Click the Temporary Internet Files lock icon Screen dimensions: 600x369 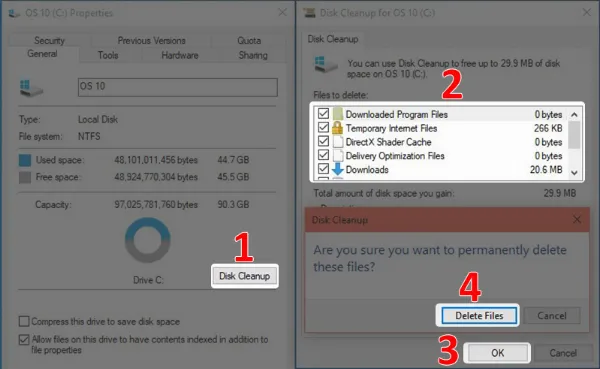pyautogui.click(x=338, y=127)
